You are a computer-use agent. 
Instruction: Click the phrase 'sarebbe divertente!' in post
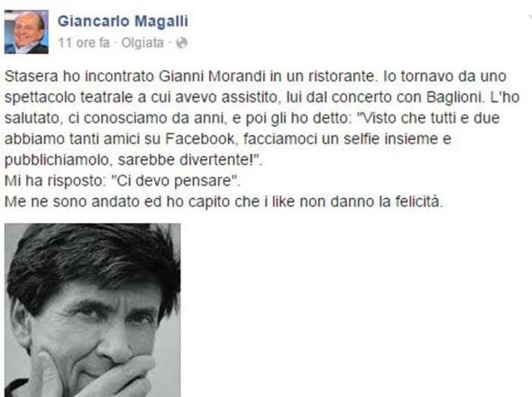[188, 160]
